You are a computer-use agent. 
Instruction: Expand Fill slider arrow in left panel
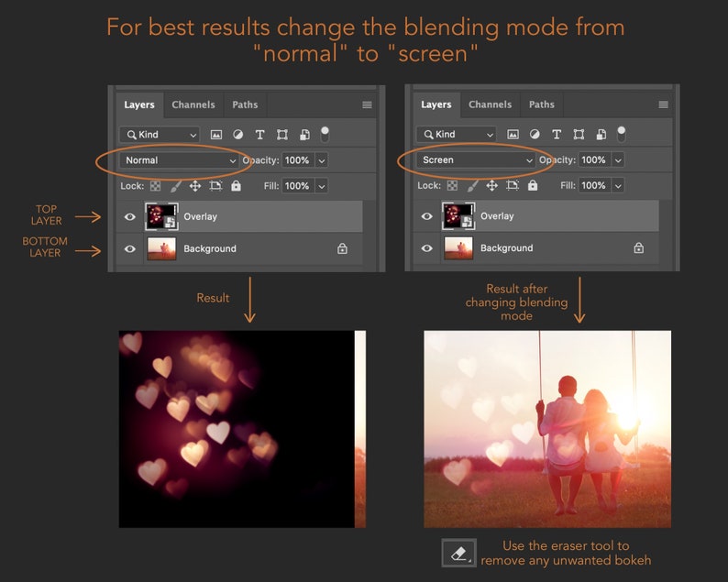[322, 186]
